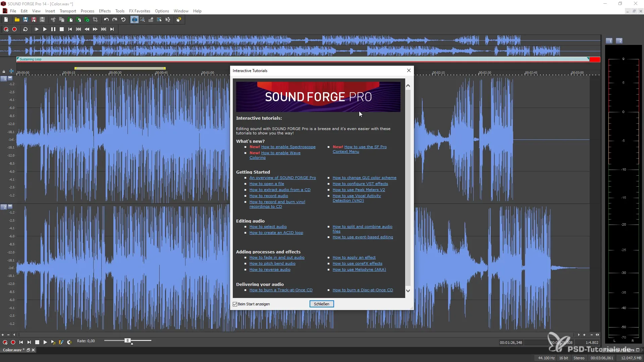Stop playback in the top transport bar
This screenshot has width=644, height=362.
pos(62,29)
